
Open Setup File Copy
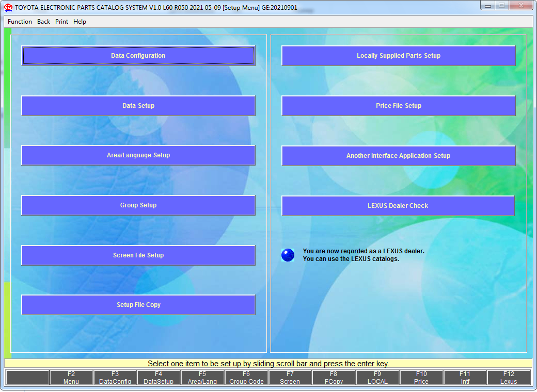138,305
